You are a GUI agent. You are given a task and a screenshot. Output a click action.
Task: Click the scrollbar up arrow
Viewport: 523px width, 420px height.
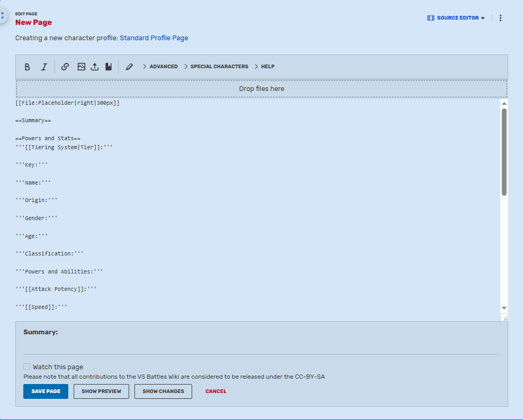point(504,104)
